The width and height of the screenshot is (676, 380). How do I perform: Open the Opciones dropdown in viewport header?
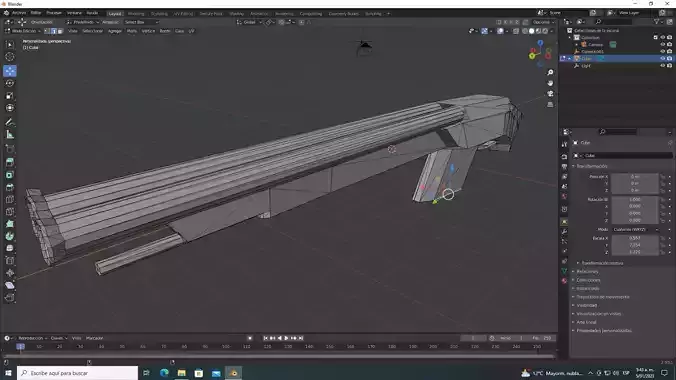click(x=543, y=22)
